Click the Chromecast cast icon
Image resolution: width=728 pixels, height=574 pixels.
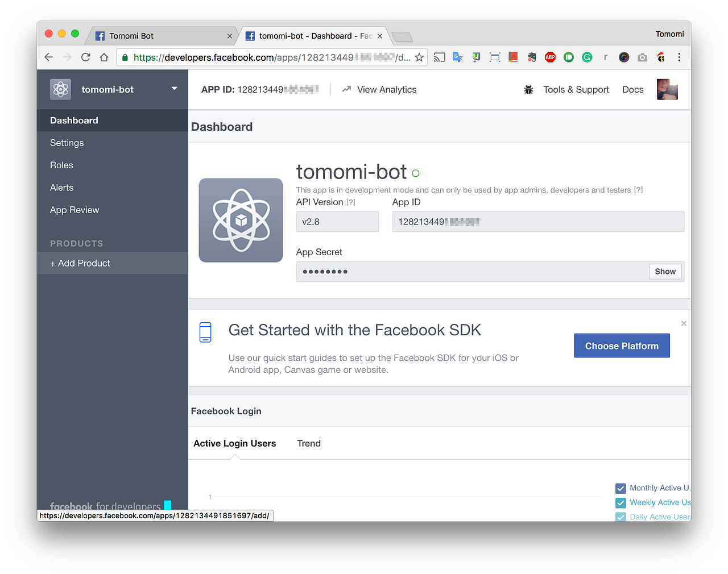pos(439,57)
